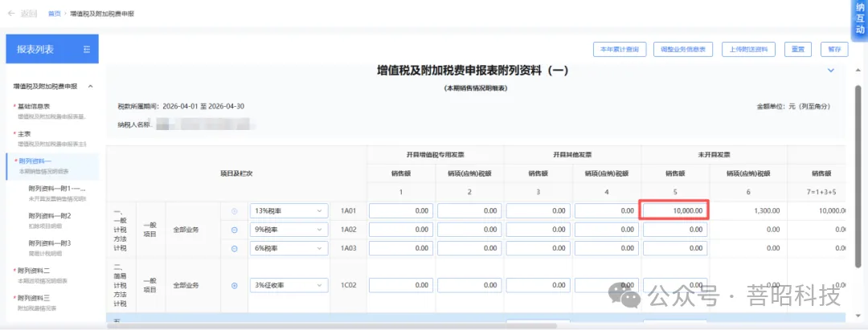The image size is (868, 330).
Task: Go to 首页 breadcrumb link
Action: (55, 14)
